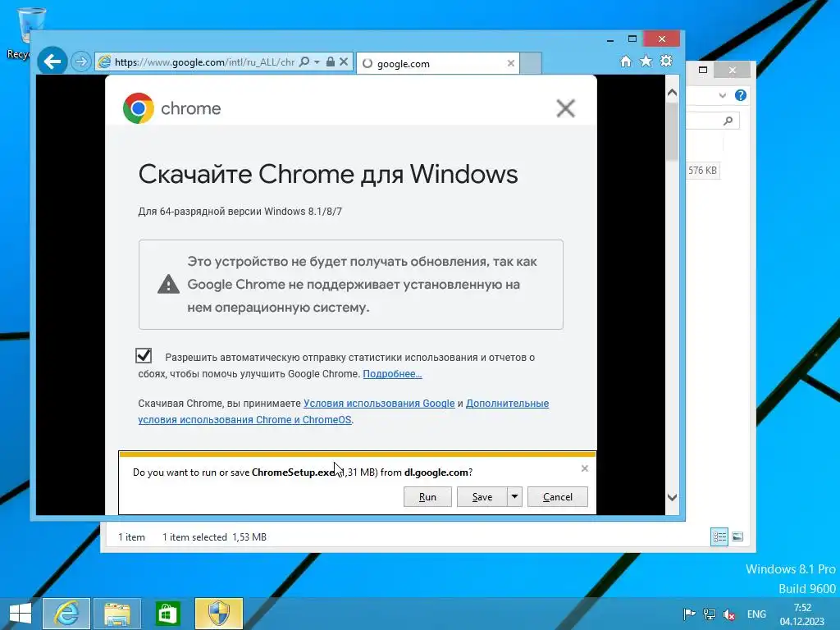Click the muted volume tray icon
The height and width of the screenshot is (630, 840).
tap(728, 614)
